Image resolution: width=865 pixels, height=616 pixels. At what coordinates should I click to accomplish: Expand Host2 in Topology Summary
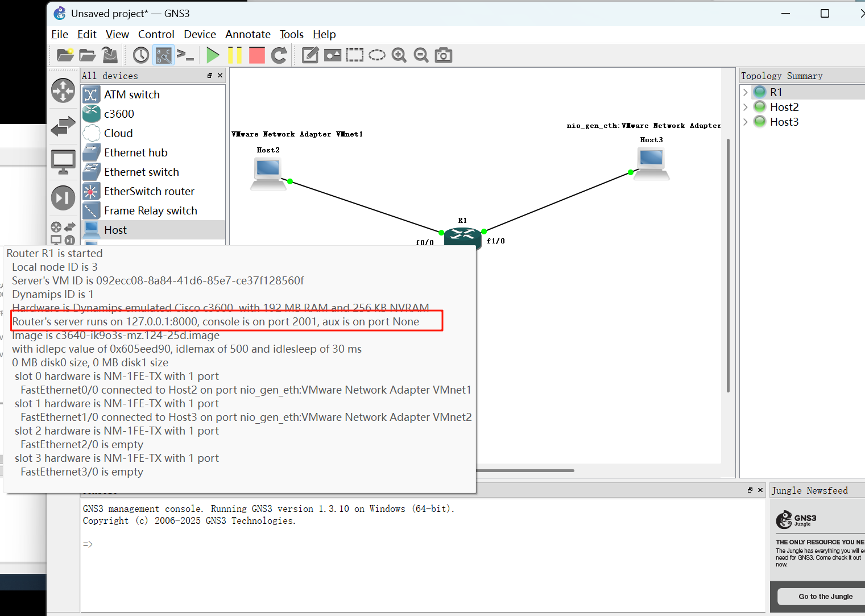coord(746,107)
